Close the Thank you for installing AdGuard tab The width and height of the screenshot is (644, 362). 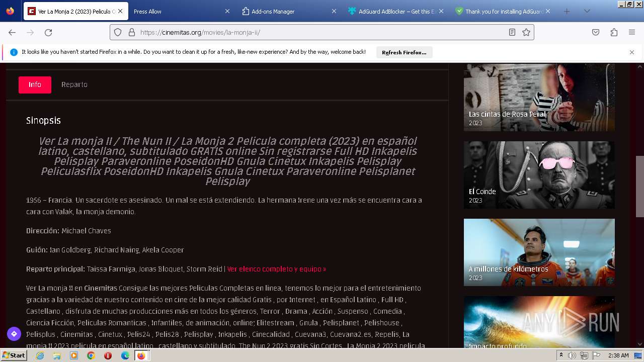(548, 11)
